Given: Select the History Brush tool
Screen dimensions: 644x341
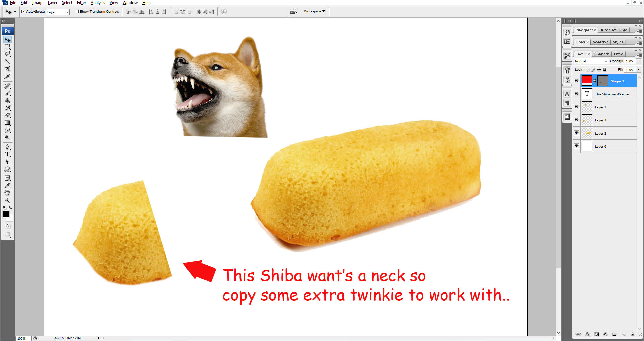Looking at the screenshot, I should 7,108.
